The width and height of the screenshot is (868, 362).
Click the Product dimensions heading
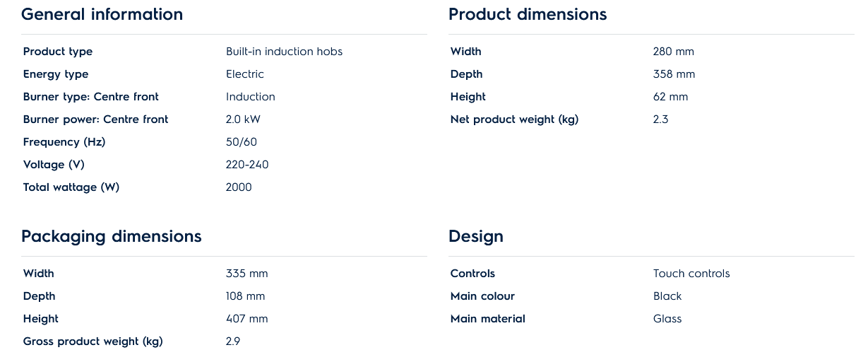(x=528, y=14)
